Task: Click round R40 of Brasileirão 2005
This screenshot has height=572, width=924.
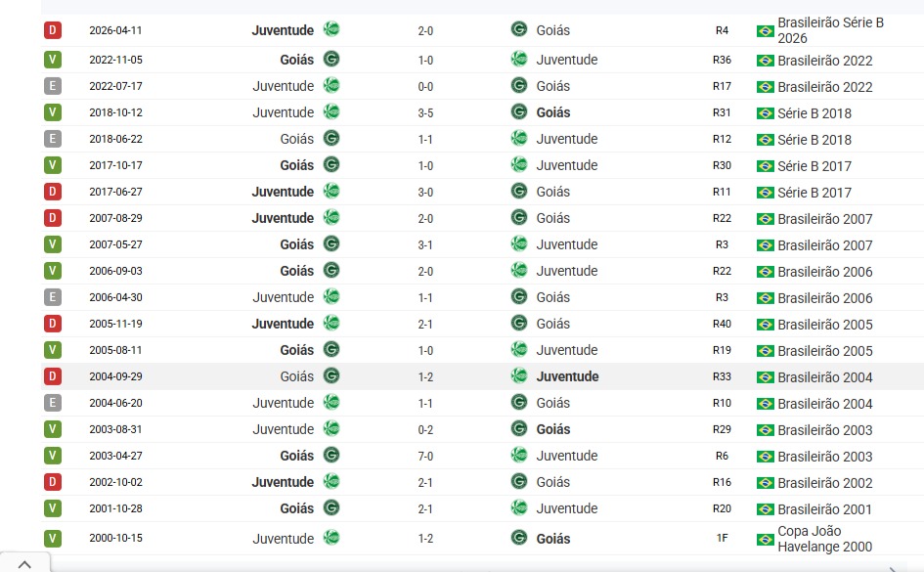Action: [x=722, y=324]
